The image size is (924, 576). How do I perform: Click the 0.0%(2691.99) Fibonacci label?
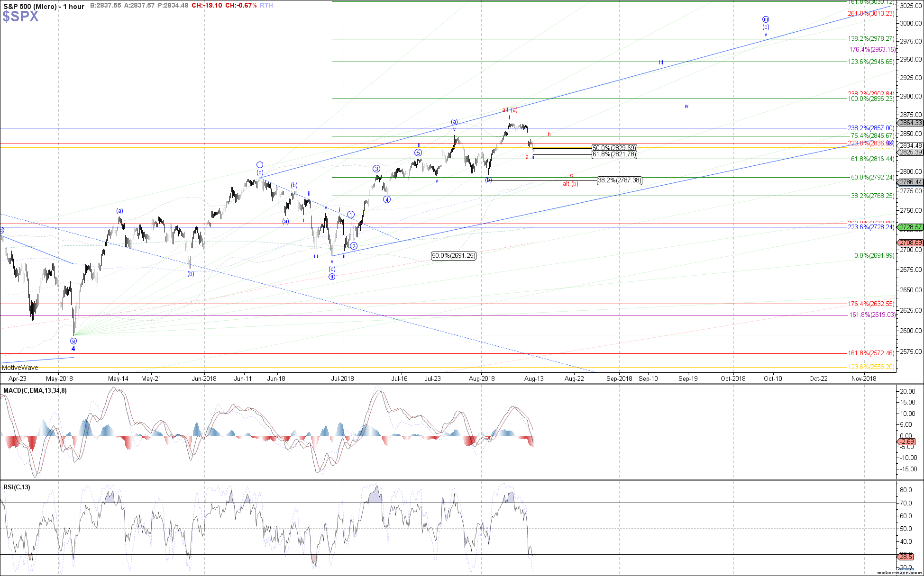[x=874, y=256]
